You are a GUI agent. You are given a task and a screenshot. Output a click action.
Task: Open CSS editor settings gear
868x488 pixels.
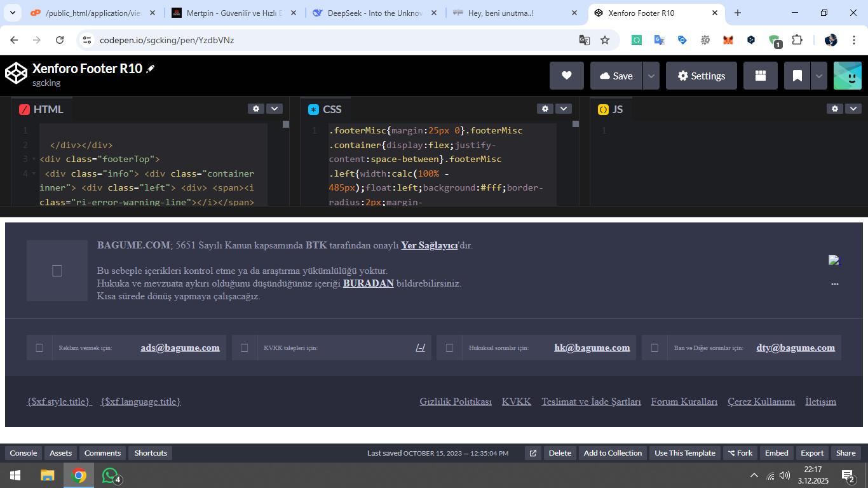[545, 109]
